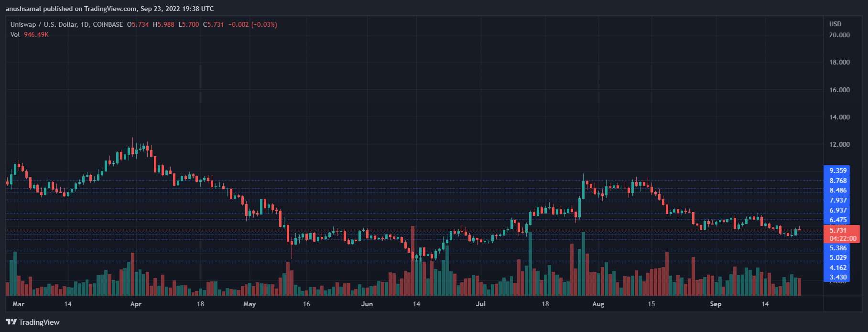Click the 20.000 mark on price scale
The height and width of the screenshot is (332, 868).
coord(839,35)
